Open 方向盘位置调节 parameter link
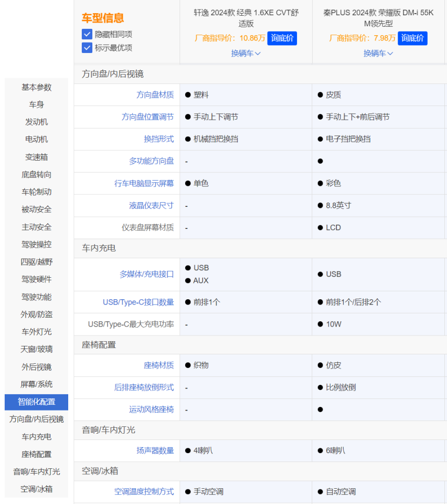Image resolution: width=447 pixels, height=504 pixels. 148,117
